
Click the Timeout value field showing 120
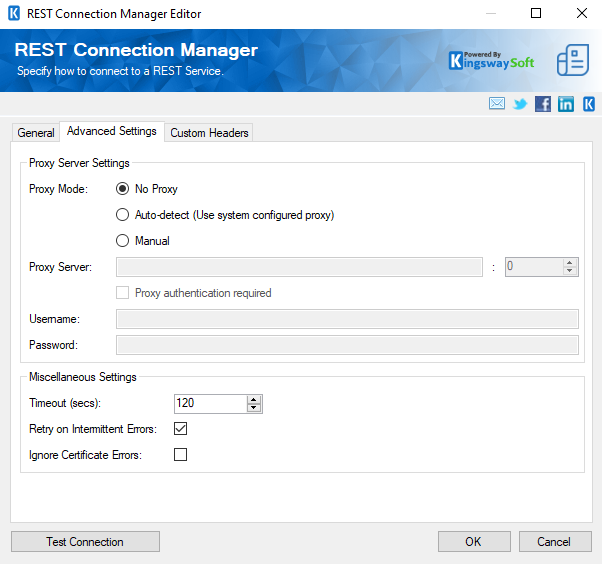click(210, 404)
